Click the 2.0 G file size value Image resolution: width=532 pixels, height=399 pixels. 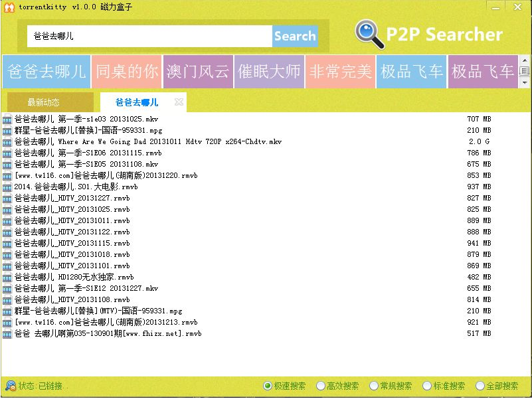[479, 142]
